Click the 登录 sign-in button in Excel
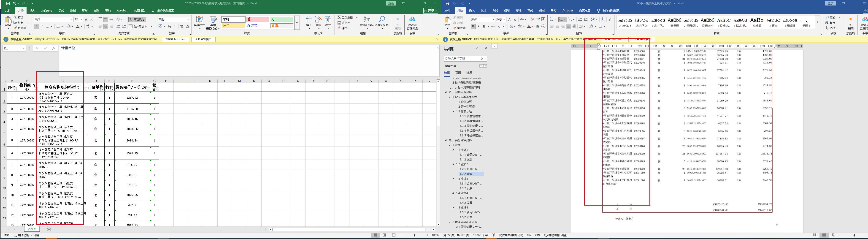This screenshot has height=239, width=868. 391,3
